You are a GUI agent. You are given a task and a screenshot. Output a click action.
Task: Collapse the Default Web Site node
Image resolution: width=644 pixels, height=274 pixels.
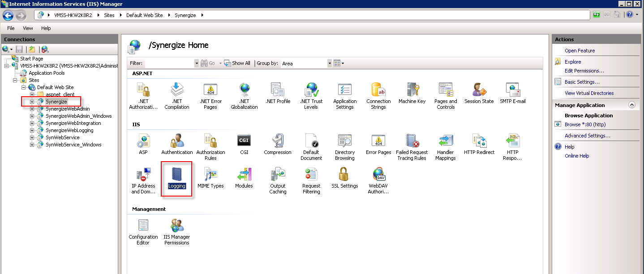coord(23,87)
